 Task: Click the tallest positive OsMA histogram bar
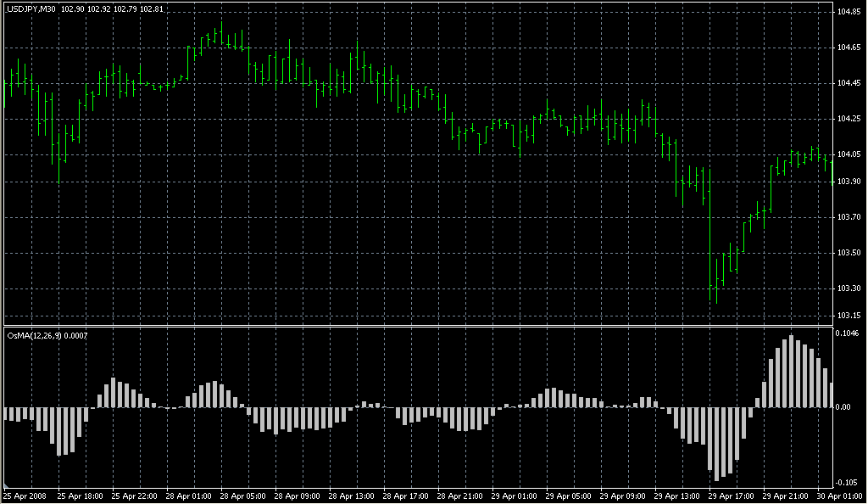(792, 372)
